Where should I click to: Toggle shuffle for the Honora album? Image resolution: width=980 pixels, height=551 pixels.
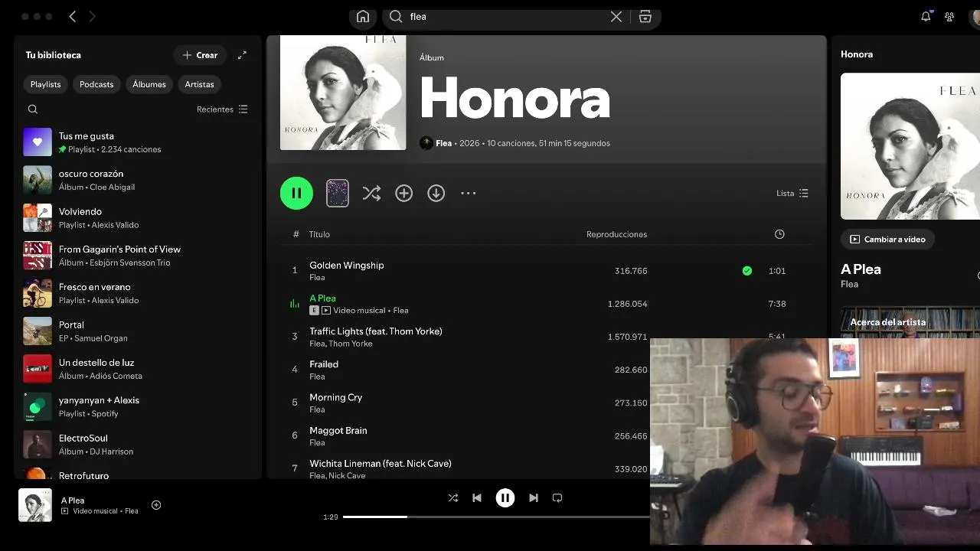371,194
